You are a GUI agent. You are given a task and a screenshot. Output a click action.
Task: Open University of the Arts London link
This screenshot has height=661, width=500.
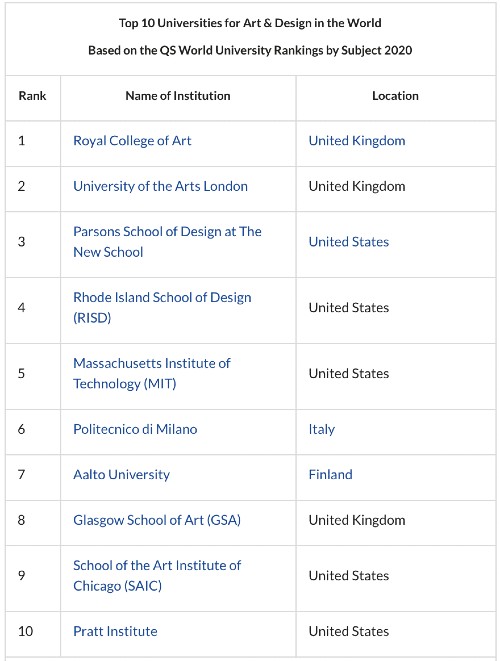pos(160,186)
